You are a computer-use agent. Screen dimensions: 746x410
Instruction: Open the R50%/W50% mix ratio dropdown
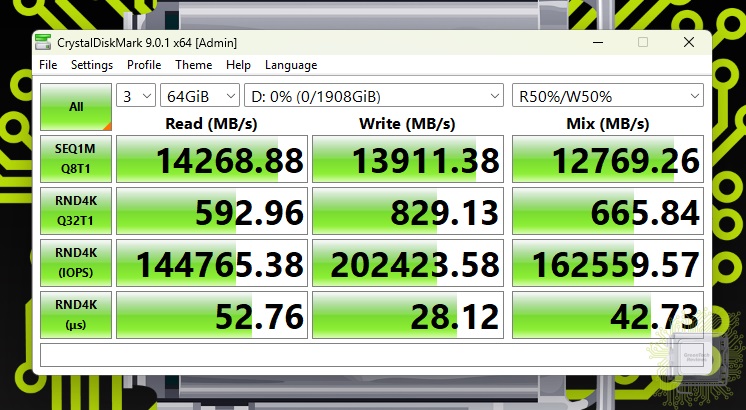[608, 97]
